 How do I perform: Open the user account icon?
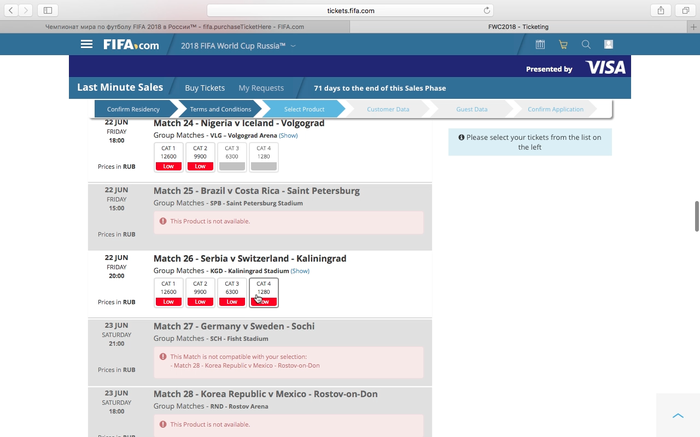(x=609, y=45)
